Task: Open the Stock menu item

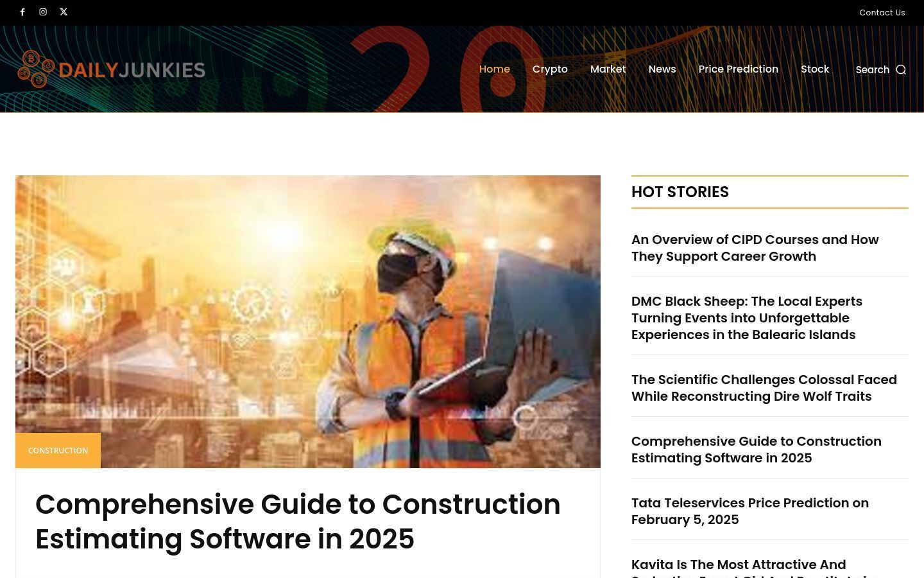Action: (815, 69)
